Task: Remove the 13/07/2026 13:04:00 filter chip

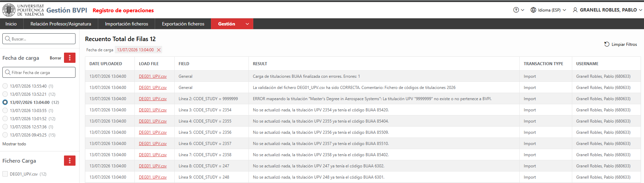Action: 158,50
